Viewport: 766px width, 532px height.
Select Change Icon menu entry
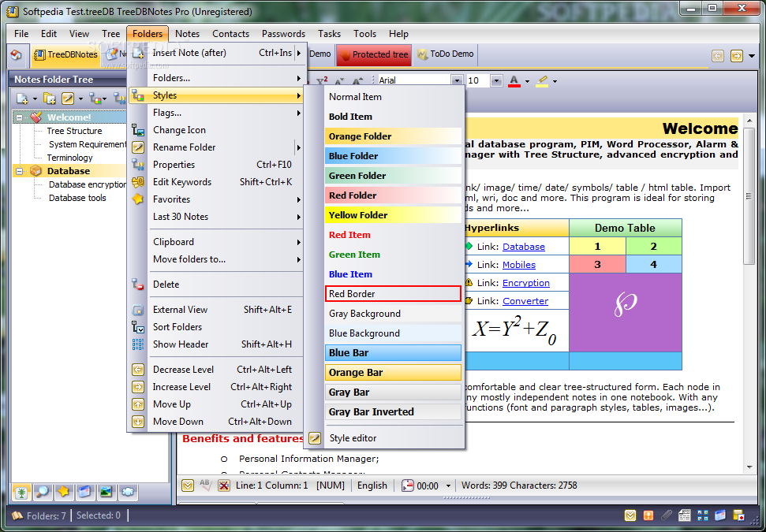(x=215, y=130)
